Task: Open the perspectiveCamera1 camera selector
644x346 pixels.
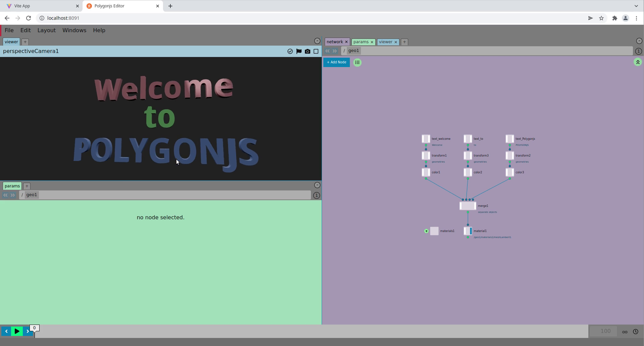Action: pyautogui.click(x=31, y=51)
